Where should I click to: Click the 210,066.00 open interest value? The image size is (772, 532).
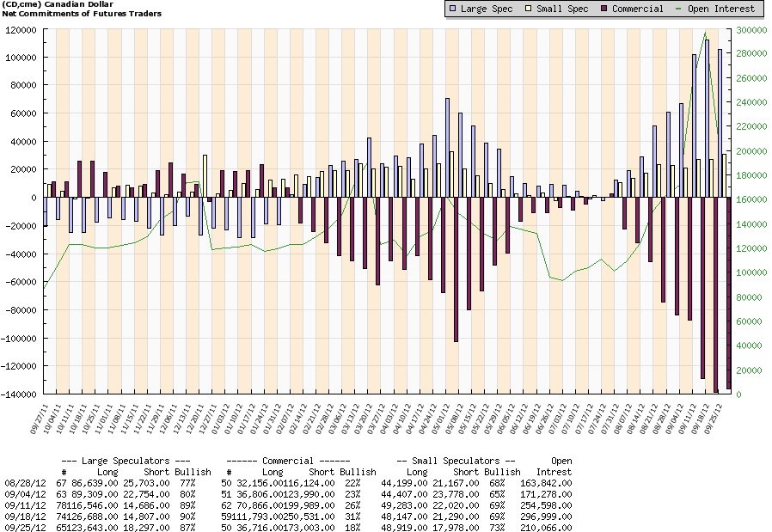pos(546,528)
